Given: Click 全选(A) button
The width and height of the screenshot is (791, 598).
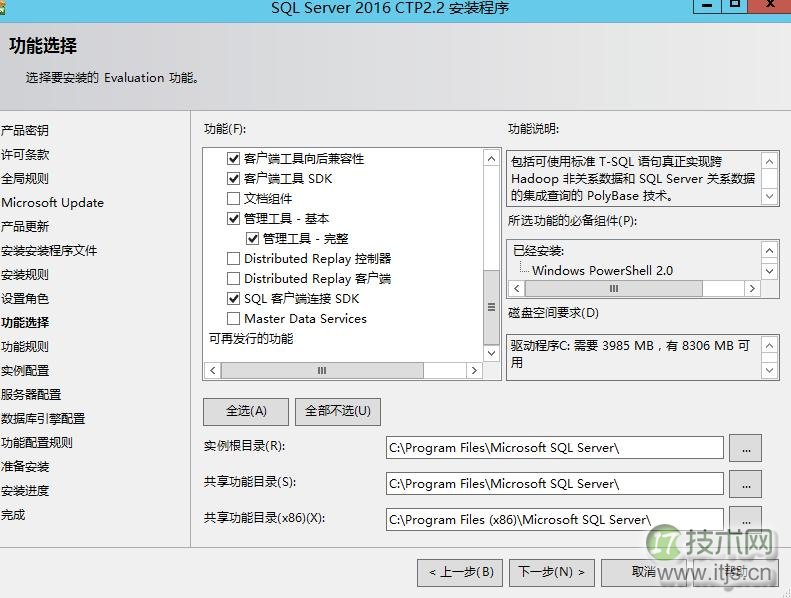Looking at the screenshot, I should click(246, 411).
